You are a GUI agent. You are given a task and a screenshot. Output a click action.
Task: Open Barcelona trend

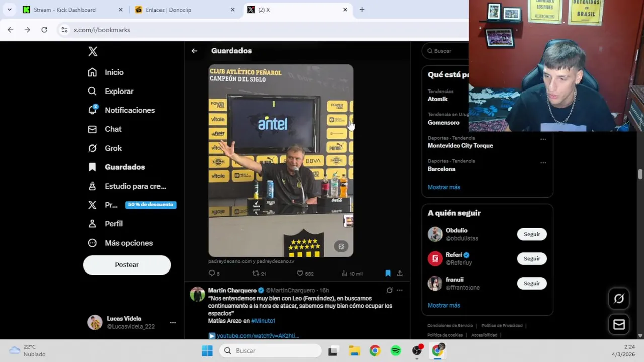441,169
